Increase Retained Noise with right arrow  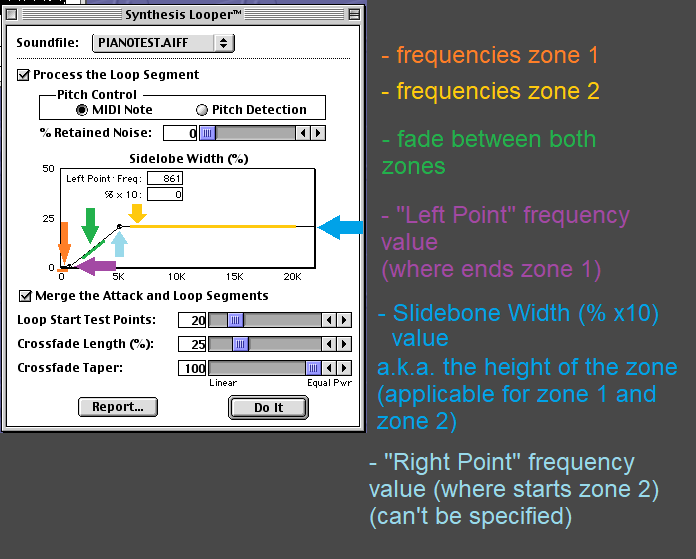click(x=318, y=133)
